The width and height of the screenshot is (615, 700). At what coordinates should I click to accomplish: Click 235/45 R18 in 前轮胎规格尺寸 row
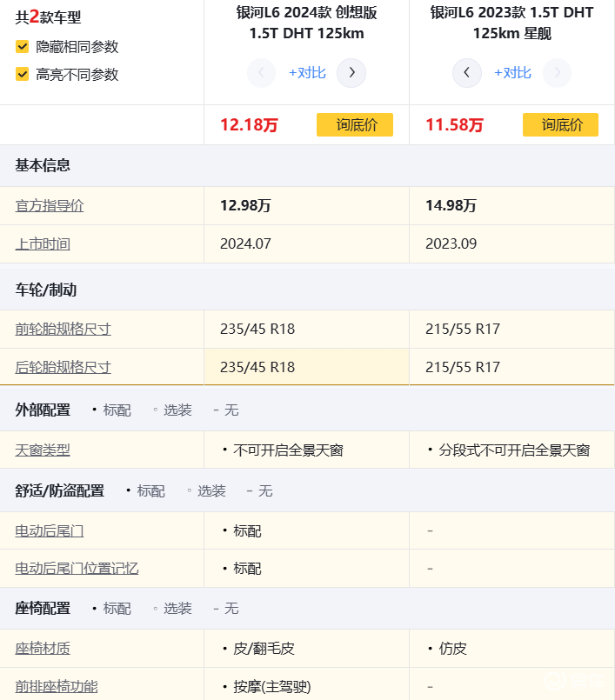pos(257,329)
